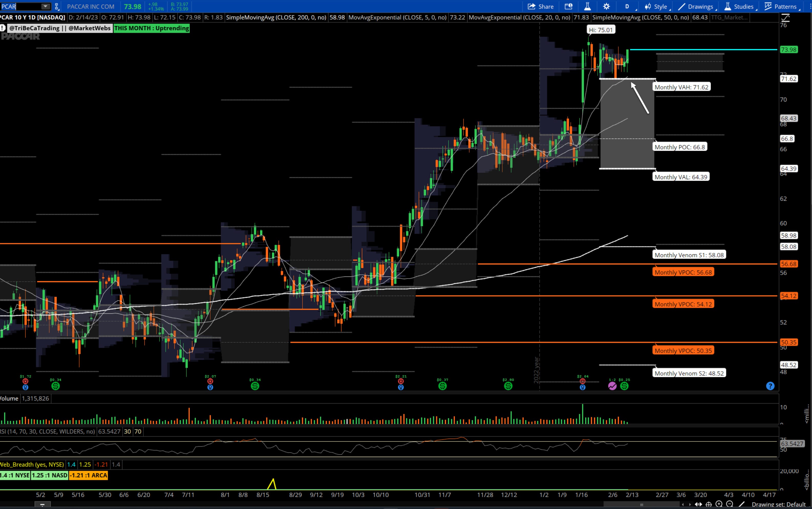812x509 pixels.
Task: Click the zoom out magnifier icon
Action: click(x=730, y=504)
